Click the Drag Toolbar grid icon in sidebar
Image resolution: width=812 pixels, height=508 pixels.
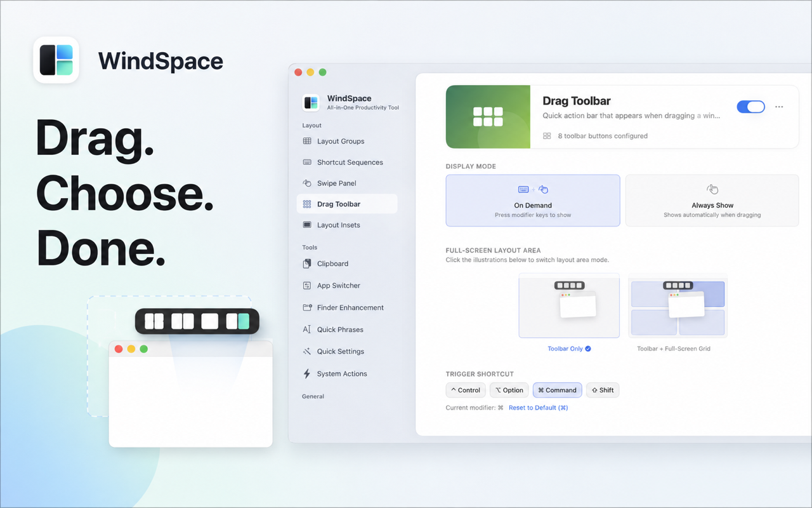click(x=307, y=204)
